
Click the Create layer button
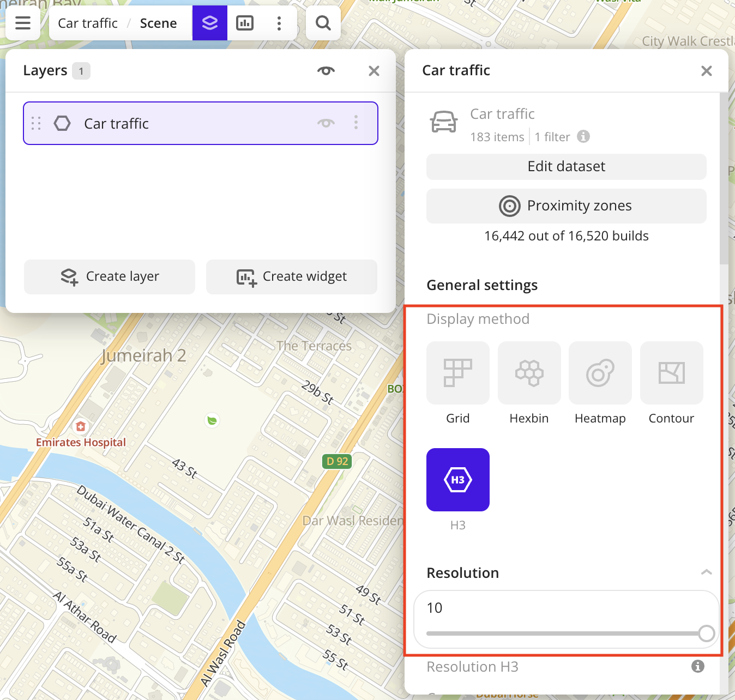(110, 277)
